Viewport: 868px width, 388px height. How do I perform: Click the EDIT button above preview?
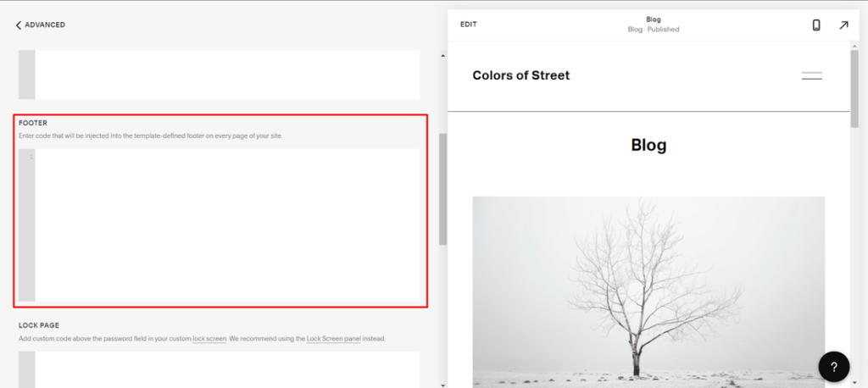coord(469,25)
